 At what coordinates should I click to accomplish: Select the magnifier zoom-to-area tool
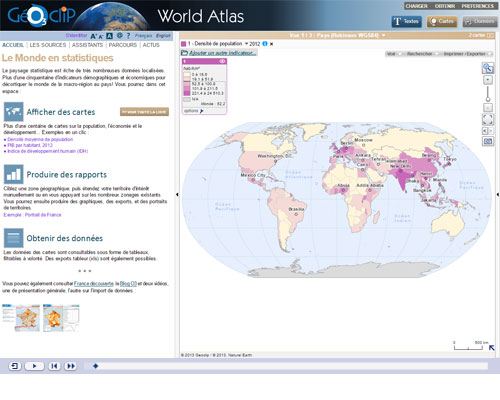488,68
